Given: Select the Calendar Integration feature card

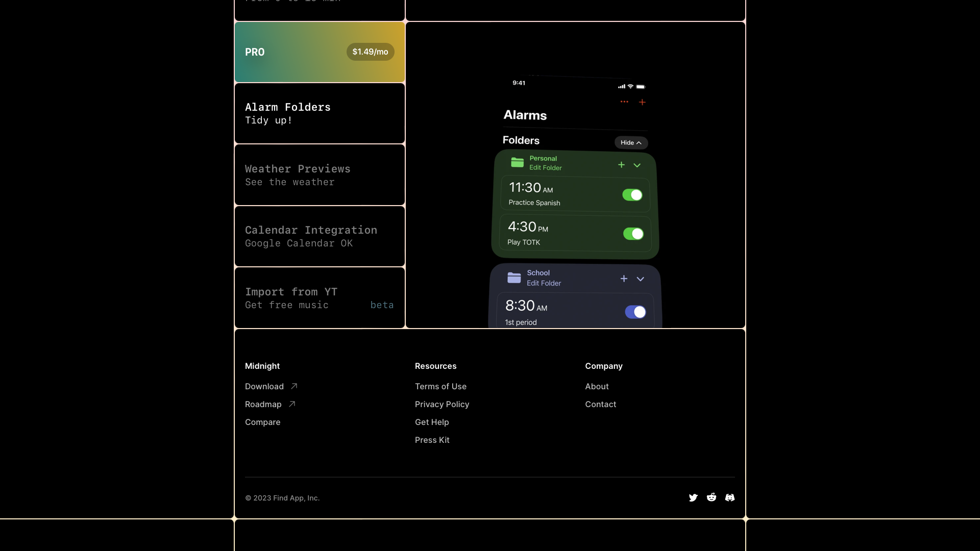Looking at the screenshot, I should coord(320,236).
